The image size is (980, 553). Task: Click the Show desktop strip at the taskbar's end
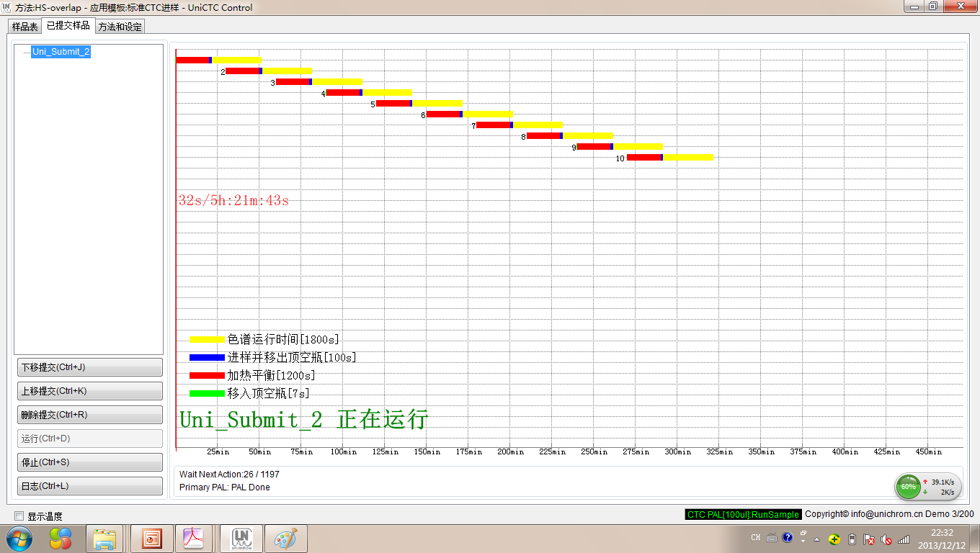pos(974,539)
